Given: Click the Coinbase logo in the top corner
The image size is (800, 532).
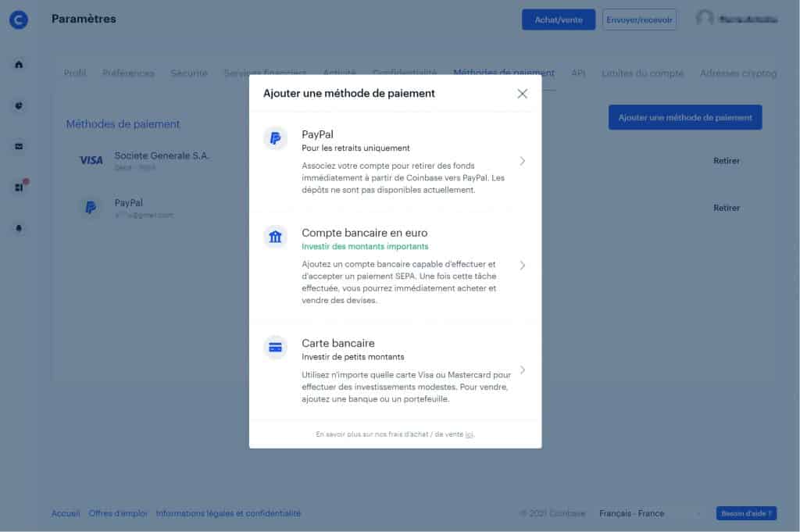Looking at the screenshot, I should point(18,20).
